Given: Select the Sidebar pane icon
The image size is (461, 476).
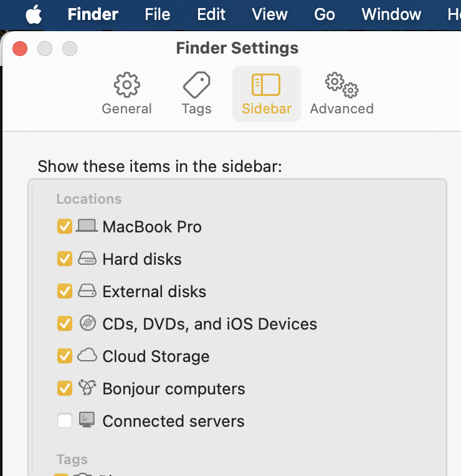Looking at the screenshot, I should click(x=266, y=85).
